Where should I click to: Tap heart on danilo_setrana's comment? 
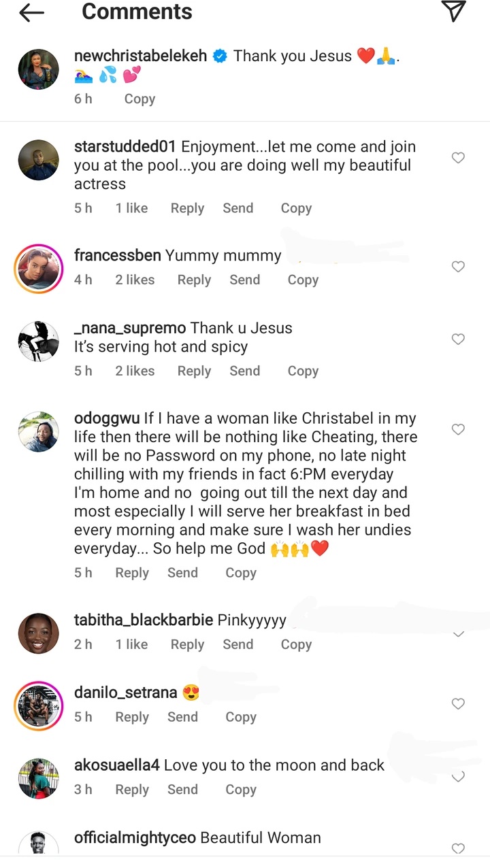(458, 703)
